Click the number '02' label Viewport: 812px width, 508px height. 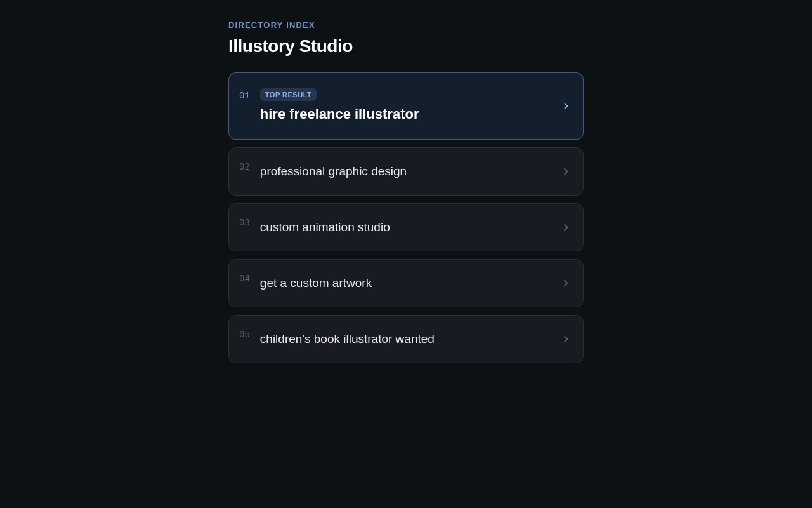[244, 167]
